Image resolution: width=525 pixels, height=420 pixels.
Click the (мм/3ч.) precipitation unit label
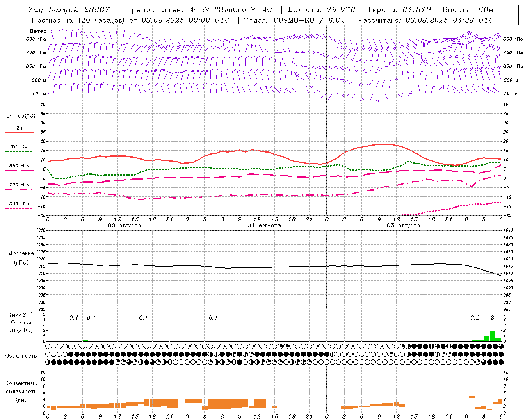21,315
